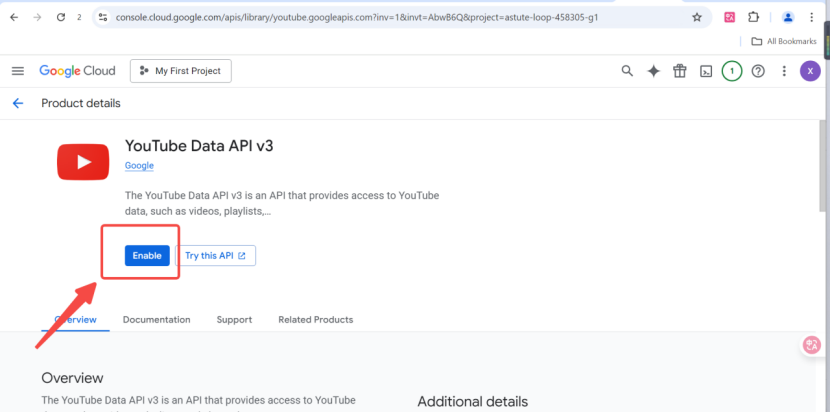The height and width of the screenshot is (412, 830).
Task: Bookmark this page with the star icon
Action: click(x=697, y=17)
